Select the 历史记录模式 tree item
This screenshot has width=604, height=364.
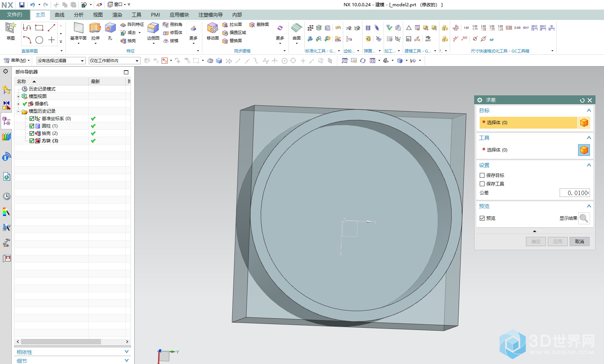[42, 89]
